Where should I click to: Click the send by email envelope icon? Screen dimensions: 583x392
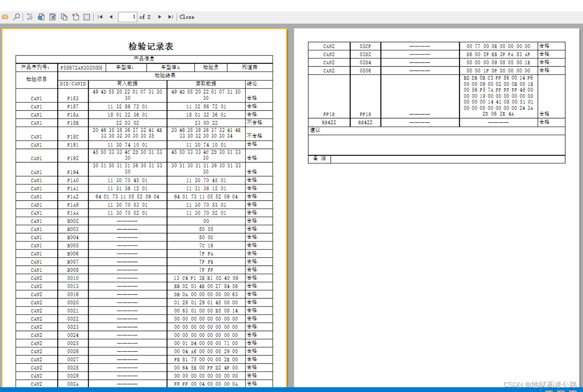[x=5, y=17]
